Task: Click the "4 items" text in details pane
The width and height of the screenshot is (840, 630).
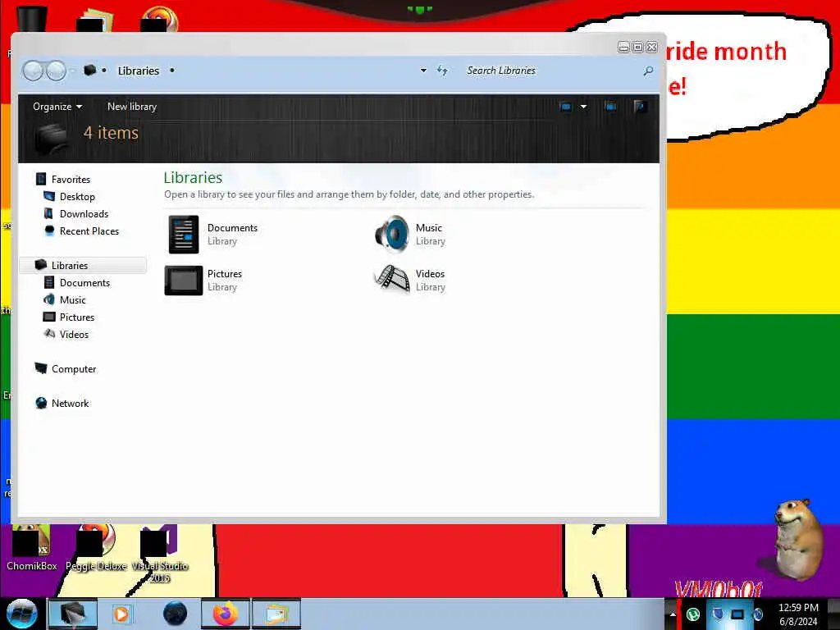Action: (x=111, y=133)
